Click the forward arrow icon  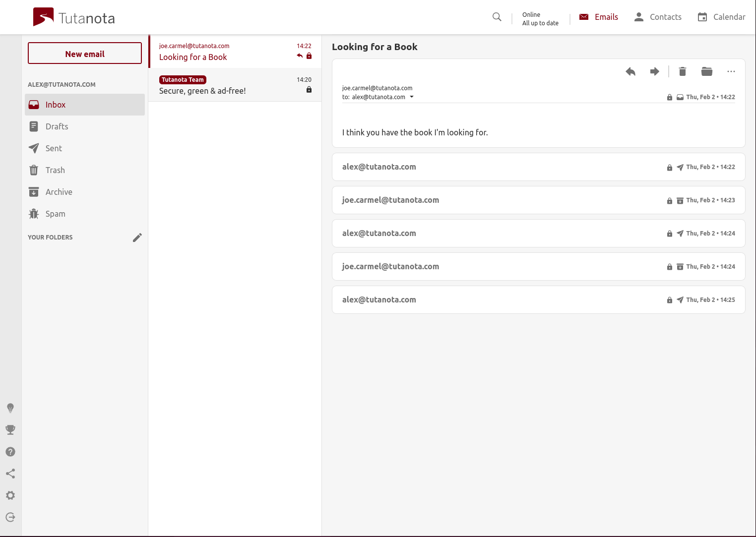(x=655, y=72)
